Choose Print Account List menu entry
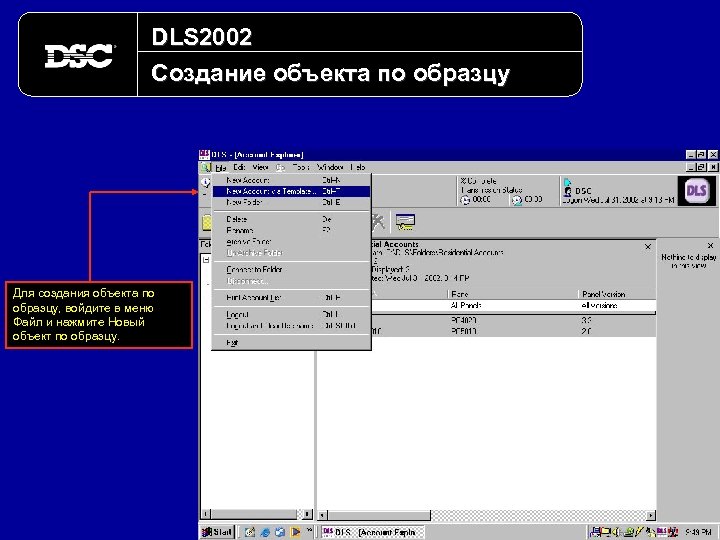Viewport: 720px width, 540px height. (x=291, y=298)
